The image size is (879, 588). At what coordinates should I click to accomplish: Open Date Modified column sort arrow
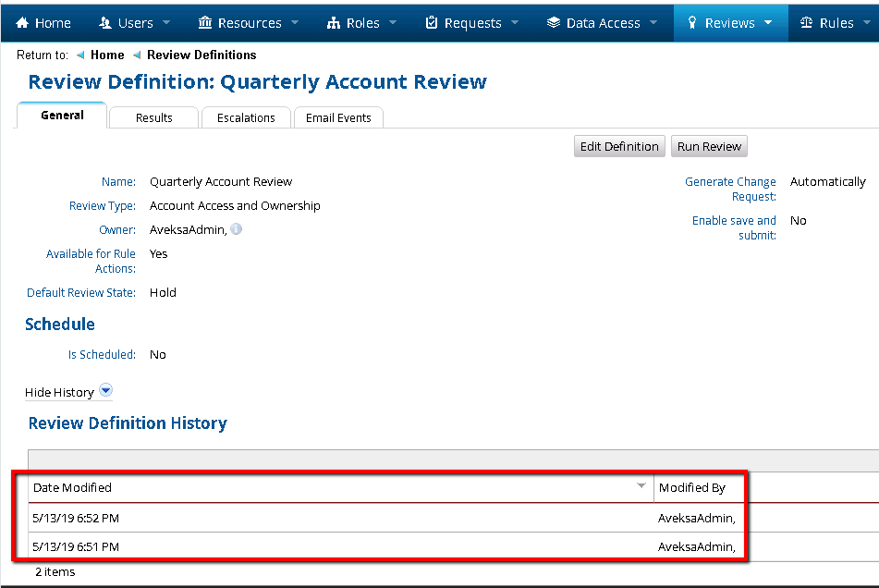(641, 486)
